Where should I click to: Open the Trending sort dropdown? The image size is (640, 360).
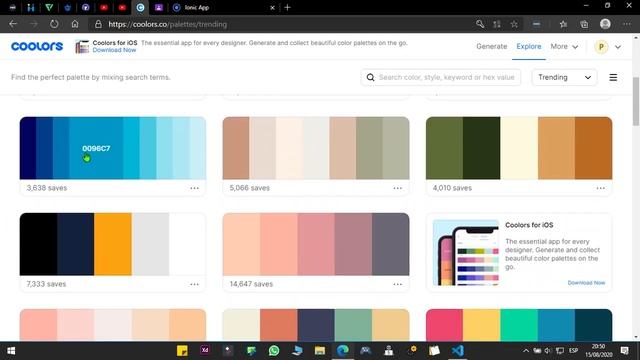564,77
